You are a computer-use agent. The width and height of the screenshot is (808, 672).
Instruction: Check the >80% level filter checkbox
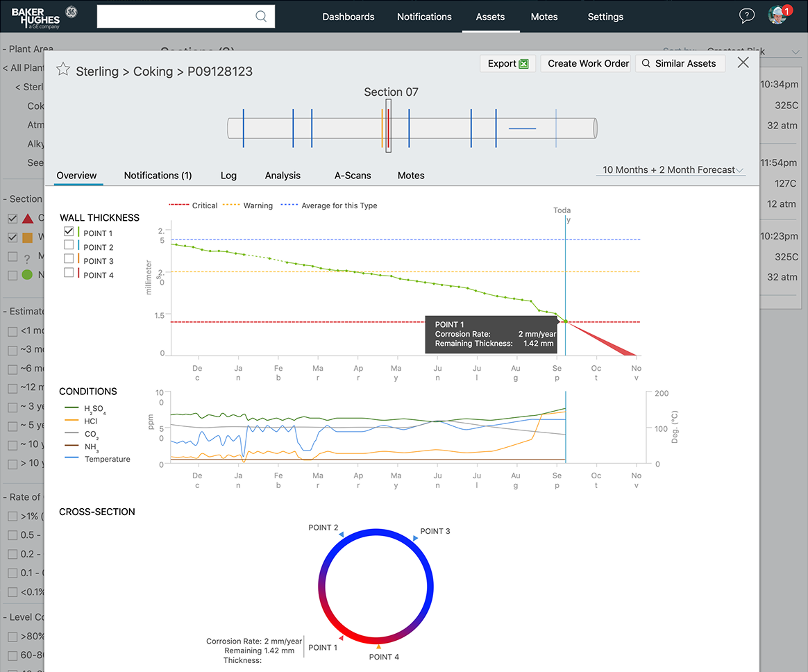click(13, 637)
